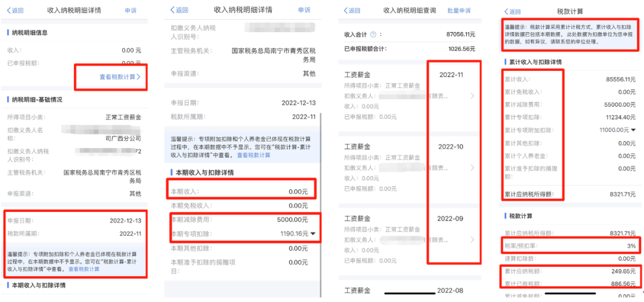Open 查看税款计算 with chevron under 已申报税额
The width and height of the screenshot is (644, 302).
[120, 77]
